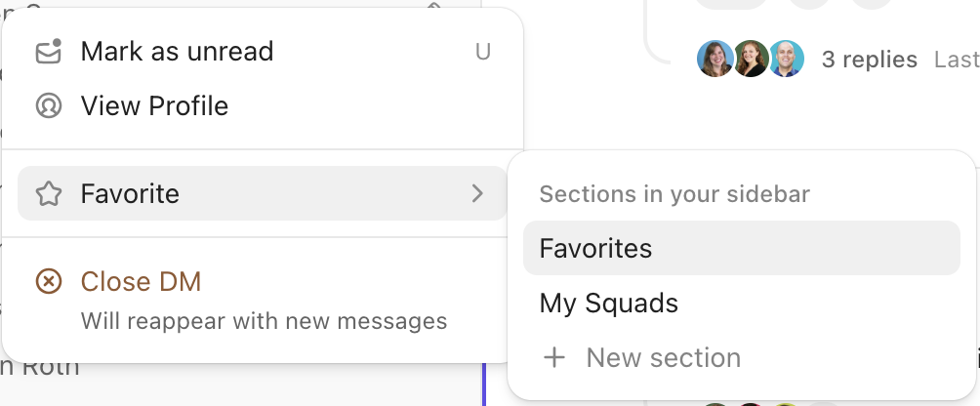Click the 'Will reappear with new messages' subtitle
The width and height of the screenshot is (980, 406).
[x=264, y=320]
